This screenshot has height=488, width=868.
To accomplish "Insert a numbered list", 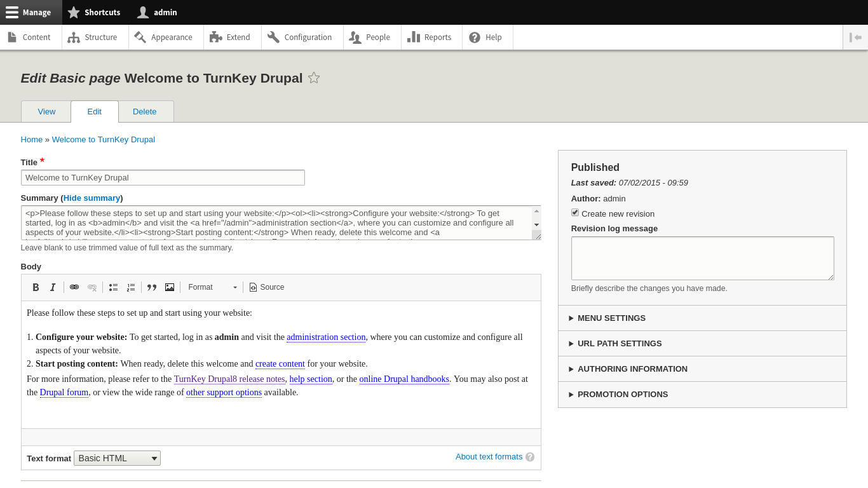I will click(131, 287).
